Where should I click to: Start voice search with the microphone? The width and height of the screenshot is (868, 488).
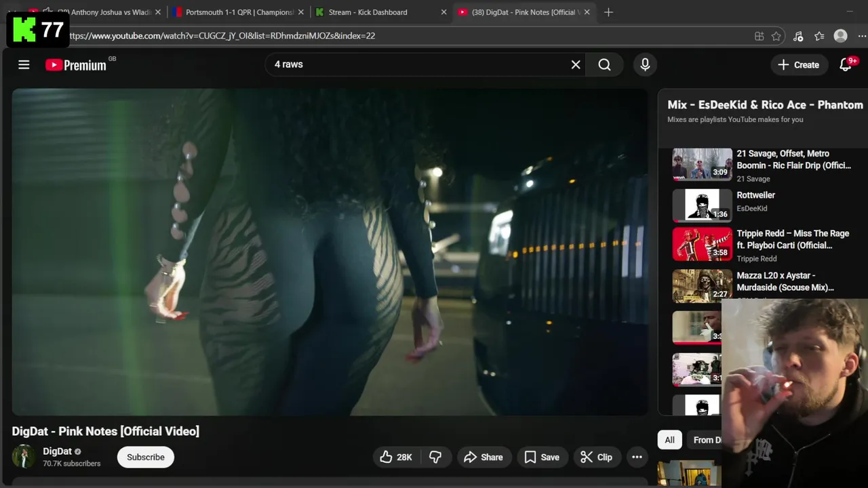(645, 64)
